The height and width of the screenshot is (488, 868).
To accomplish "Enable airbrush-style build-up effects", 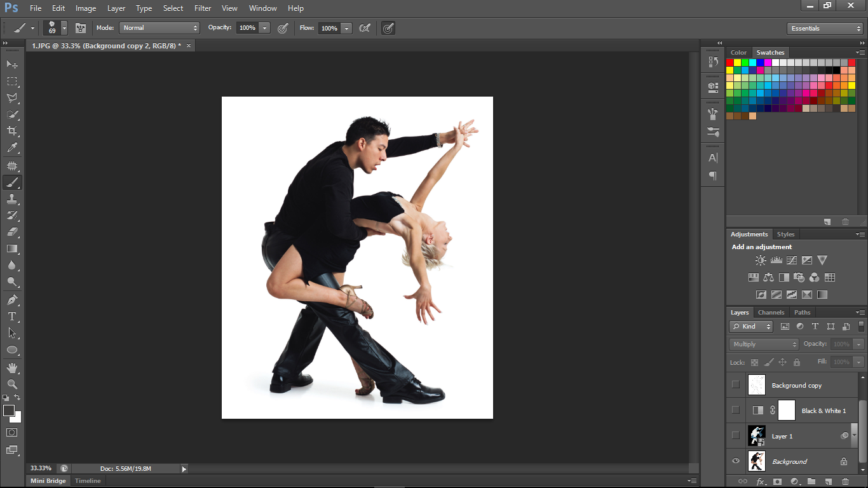I will point(365,28).
